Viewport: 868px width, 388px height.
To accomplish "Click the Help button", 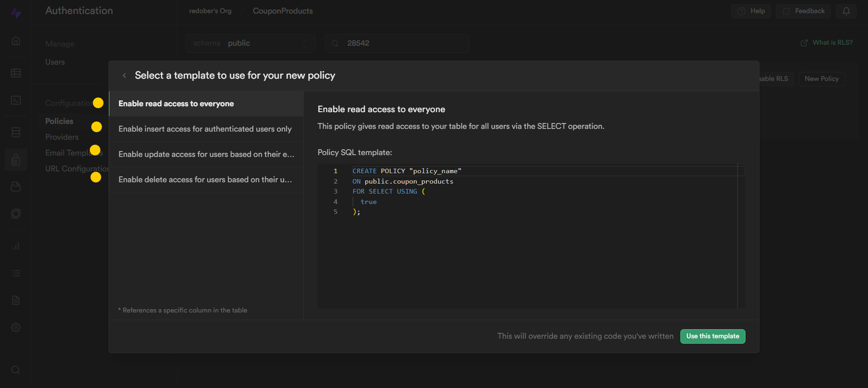I will (x=751, y=11).
